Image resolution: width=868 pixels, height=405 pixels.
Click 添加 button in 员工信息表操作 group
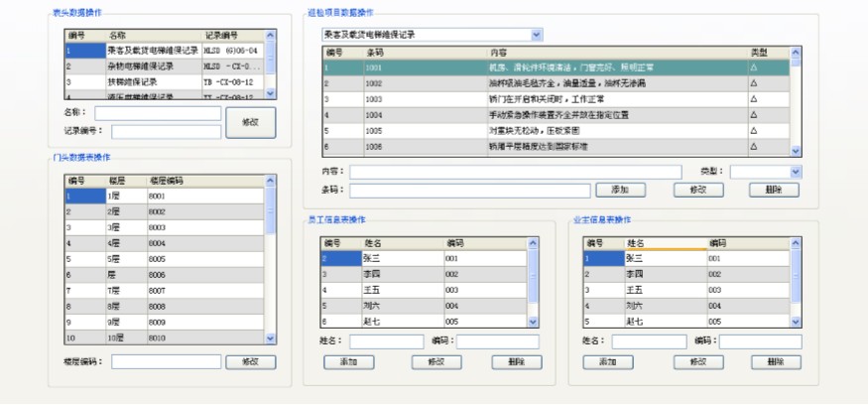pos(349,362)
